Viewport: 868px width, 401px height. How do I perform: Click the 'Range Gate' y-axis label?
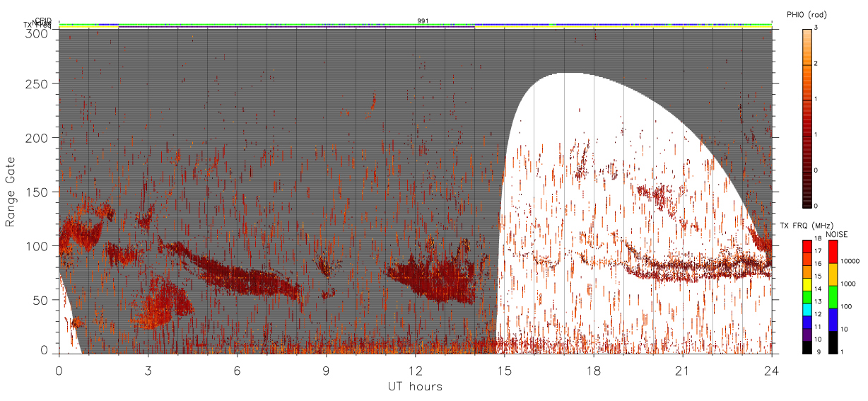point(11,192)
